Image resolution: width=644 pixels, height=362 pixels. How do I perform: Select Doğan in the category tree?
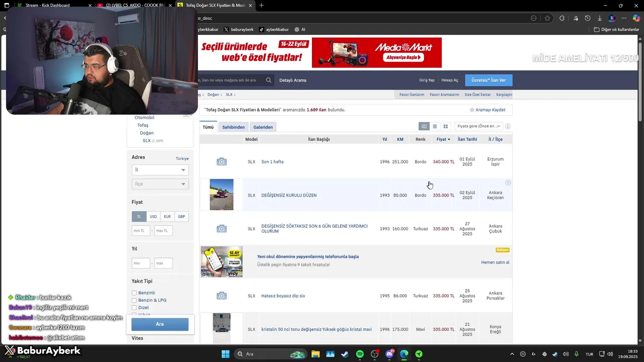click(x=146, y=133)
